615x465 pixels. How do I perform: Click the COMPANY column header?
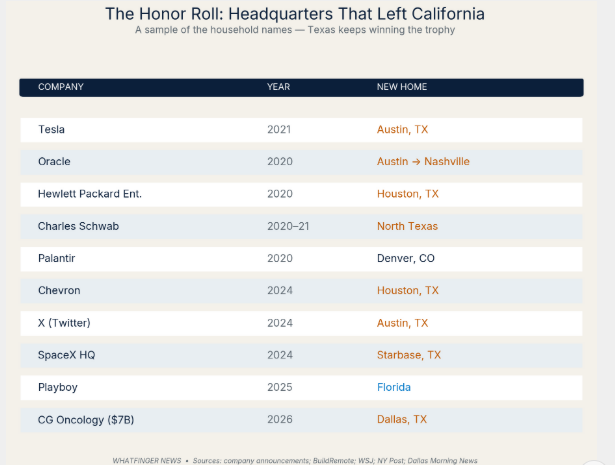click(x=61, y=87)
